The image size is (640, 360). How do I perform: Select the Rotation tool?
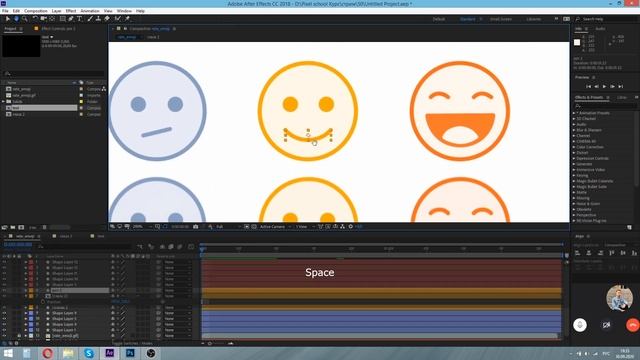35,19
